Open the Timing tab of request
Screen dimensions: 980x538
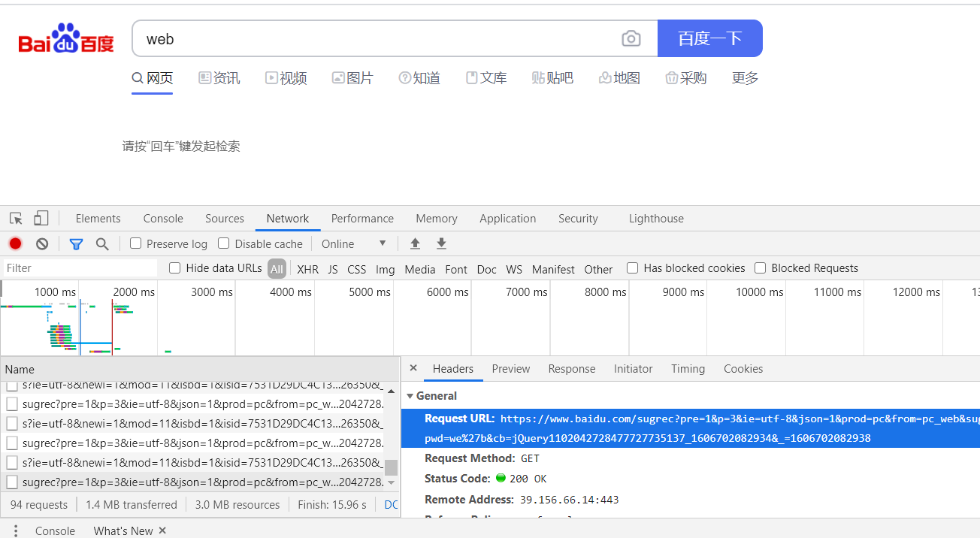(x=688, y=369)
